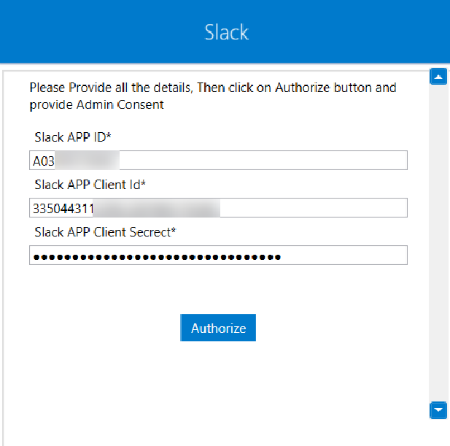Click the 'Please Provide all the details' instruction text
The image size is (450, 446).
click(213, 96)
